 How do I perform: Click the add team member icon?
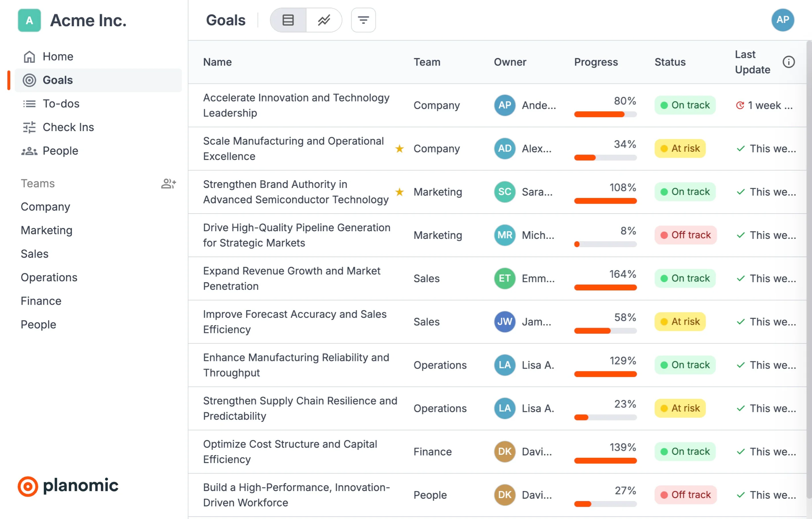[x=168, y=184]
